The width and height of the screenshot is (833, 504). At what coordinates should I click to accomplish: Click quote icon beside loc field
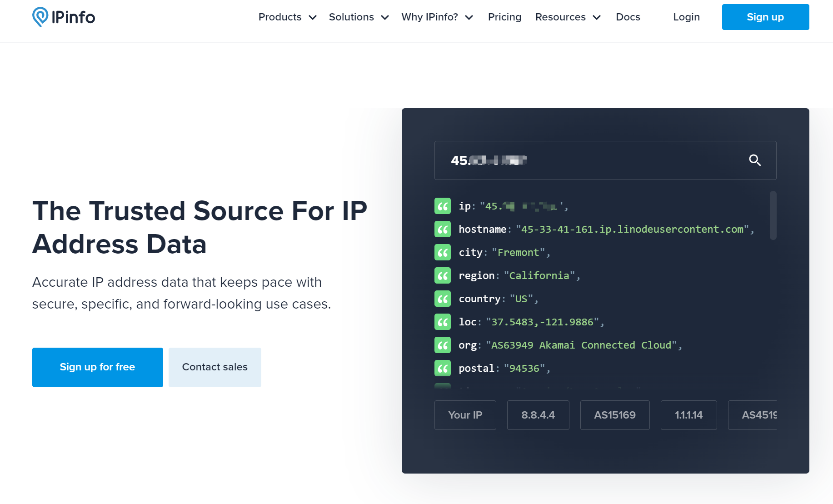[443, 322]
